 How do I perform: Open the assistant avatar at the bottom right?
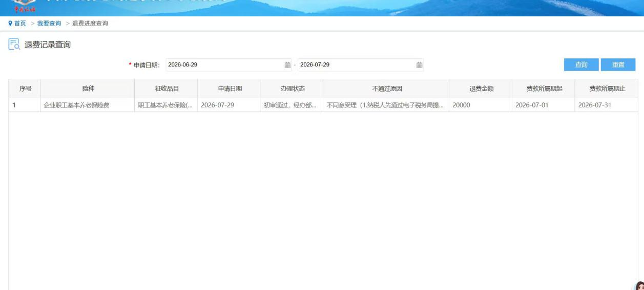[639, 285]
